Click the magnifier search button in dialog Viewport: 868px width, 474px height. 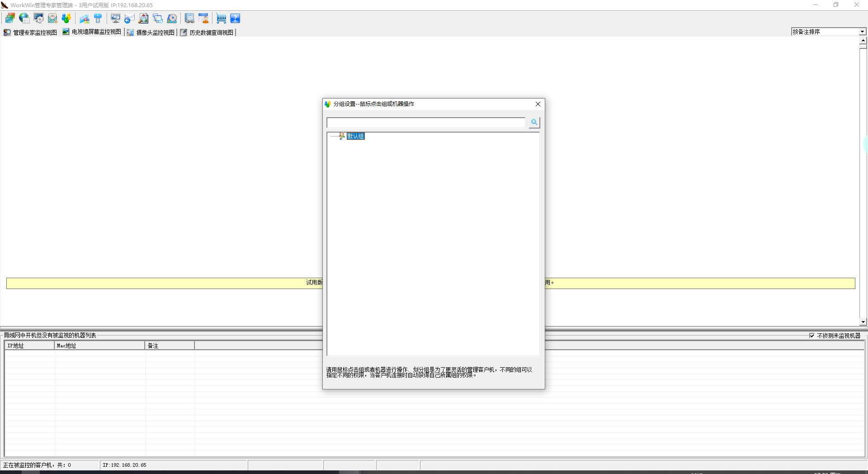tap(534, 122)
